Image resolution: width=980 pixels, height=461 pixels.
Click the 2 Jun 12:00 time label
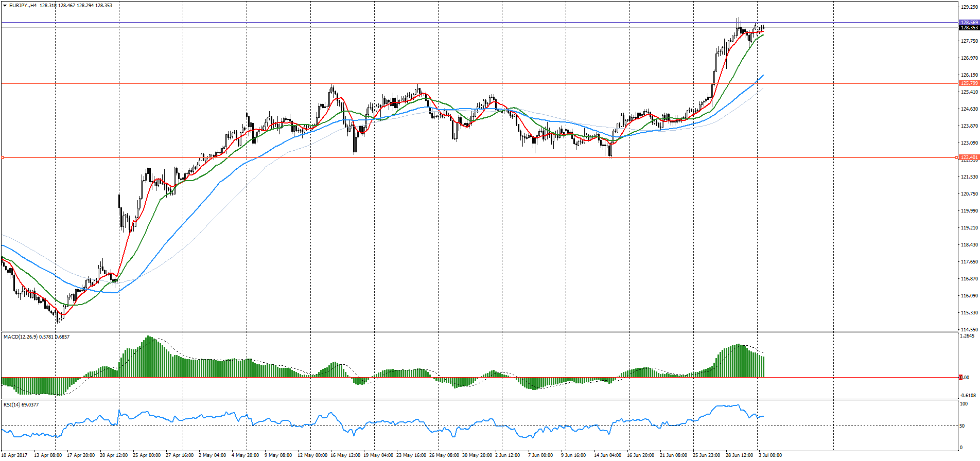507,455
